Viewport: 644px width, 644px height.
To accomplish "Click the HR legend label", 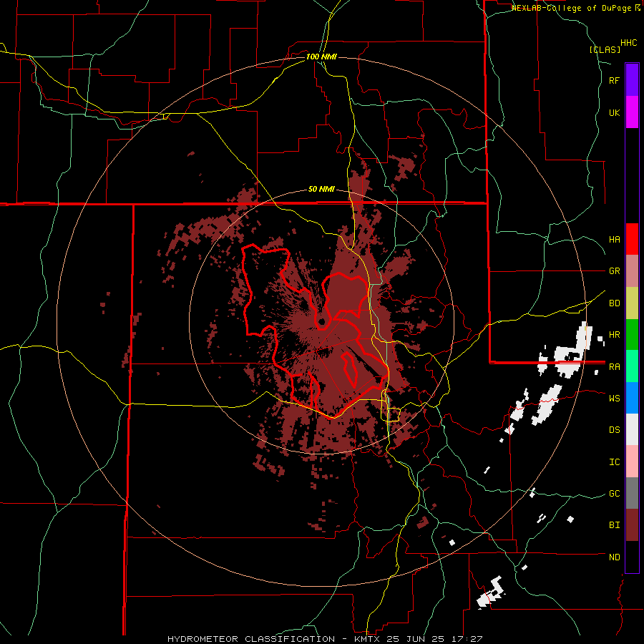I will [x=614, y=335].
